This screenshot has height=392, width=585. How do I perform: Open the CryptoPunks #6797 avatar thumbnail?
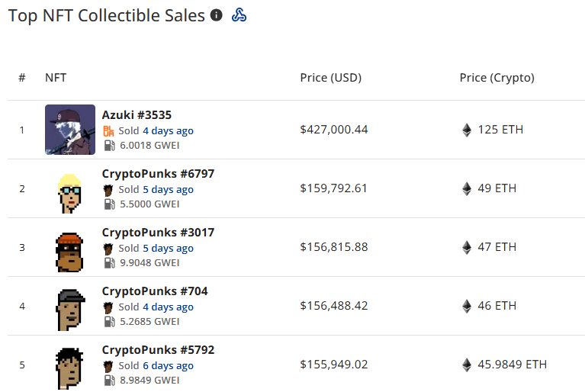click(70, 188)
